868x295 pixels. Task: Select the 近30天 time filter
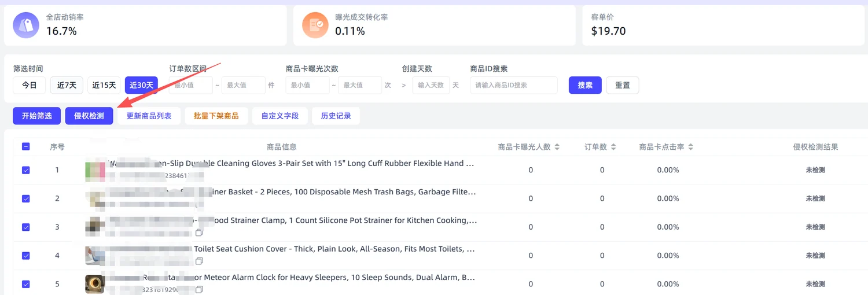pos(142,85)
